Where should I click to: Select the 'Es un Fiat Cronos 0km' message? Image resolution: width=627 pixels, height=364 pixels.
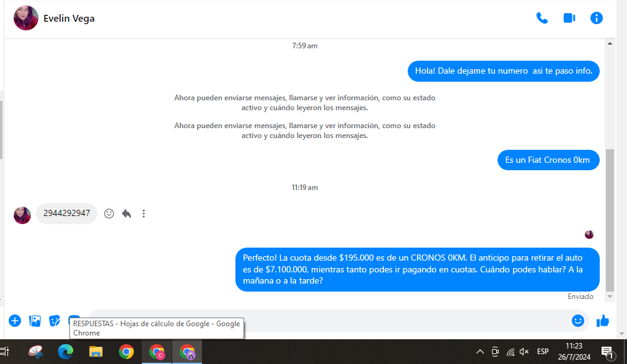pos(548,160)
